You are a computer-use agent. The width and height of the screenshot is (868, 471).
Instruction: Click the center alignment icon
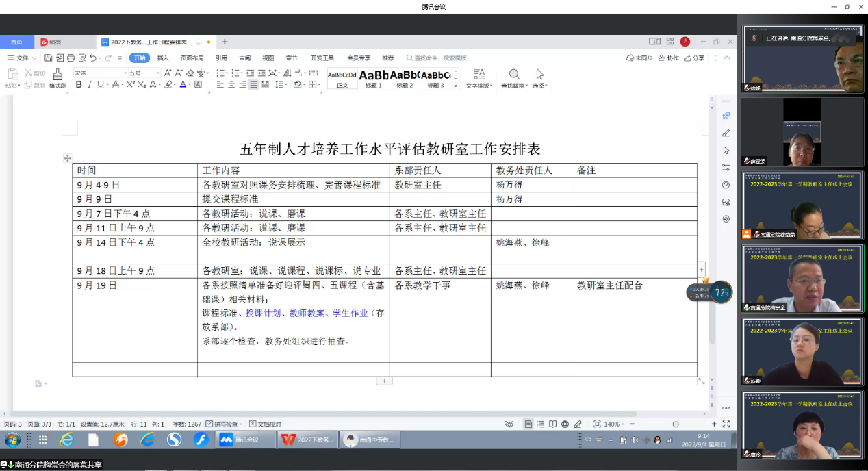click(231, 85)
